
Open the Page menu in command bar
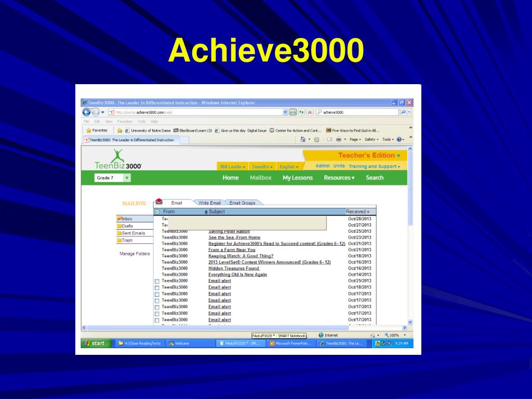point(355,139)
